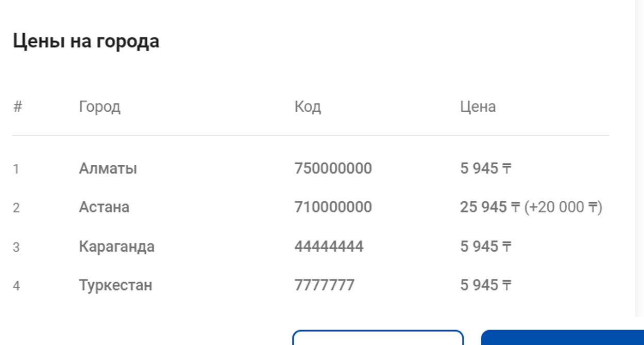Screen dimensions: 644x345
Task: Click the Туркестан price 5 945 ₸
Action: [x=485, y=285]
